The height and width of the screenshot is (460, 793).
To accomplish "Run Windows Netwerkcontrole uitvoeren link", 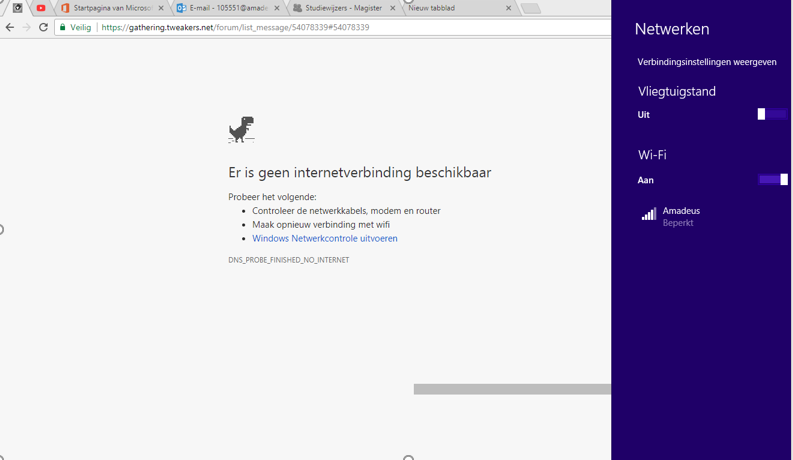I will pyautogui.click(x=325, y=238).
